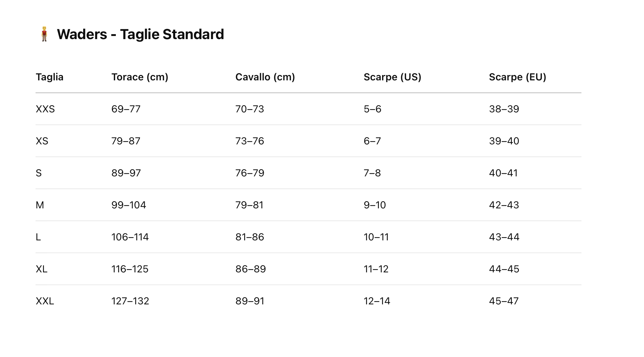Click the Cavallo (cm) column header

[265, 77]
